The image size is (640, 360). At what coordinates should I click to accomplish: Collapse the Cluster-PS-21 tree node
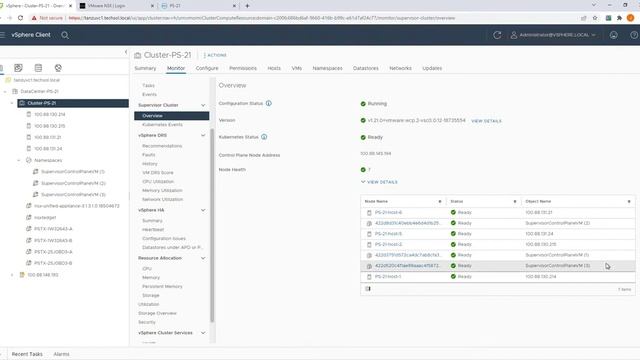click(12, 103)
